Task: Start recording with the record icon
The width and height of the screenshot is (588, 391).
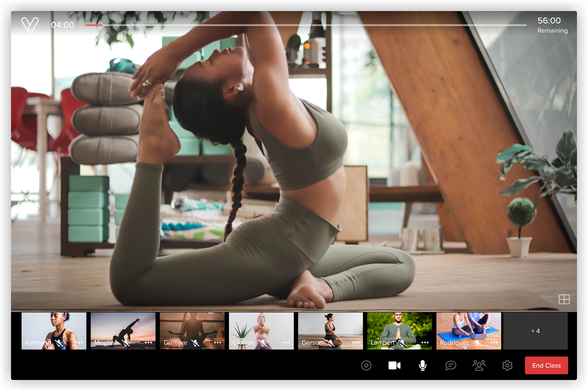Action: [x=366, y=365]
